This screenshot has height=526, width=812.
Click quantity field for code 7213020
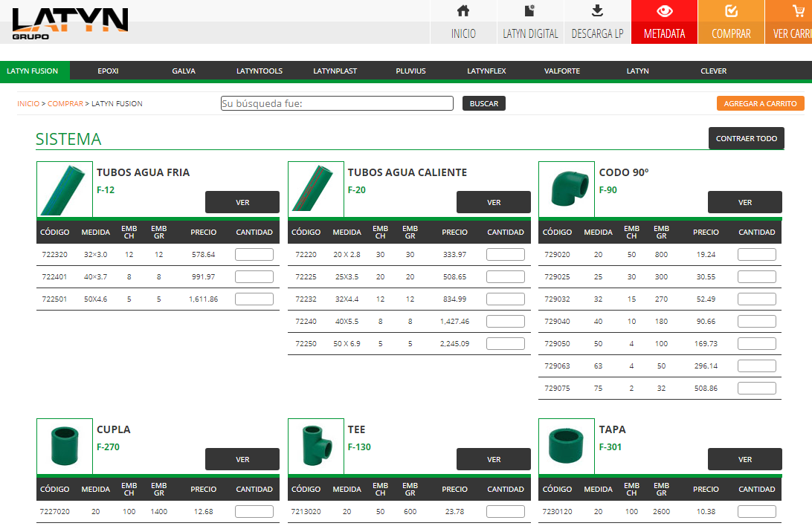point(506,512)
